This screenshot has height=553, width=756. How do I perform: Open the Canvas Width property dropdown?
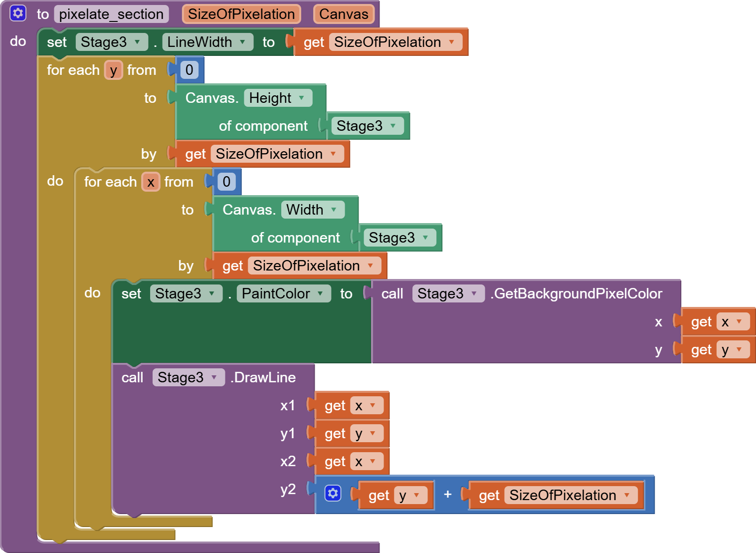coord(334,210)
